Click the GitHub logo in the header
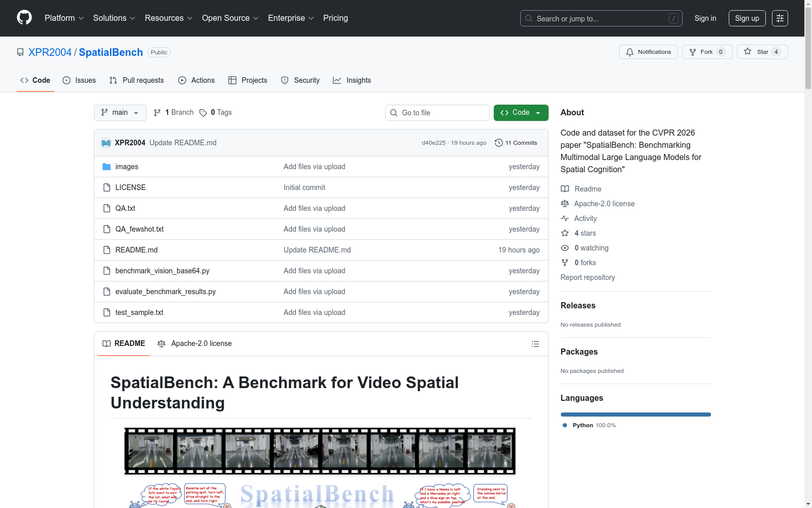This screenshot has height=508, width=812. (24, 18)
